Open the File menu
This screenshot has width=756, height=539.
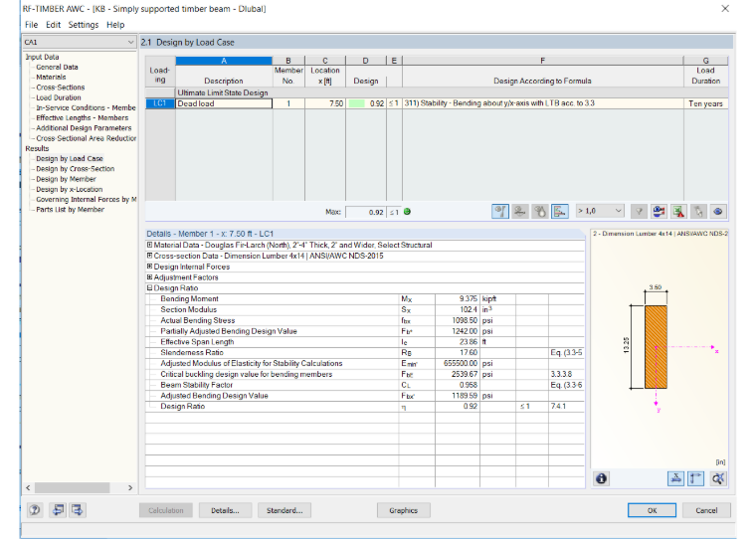tap(32, 25)
